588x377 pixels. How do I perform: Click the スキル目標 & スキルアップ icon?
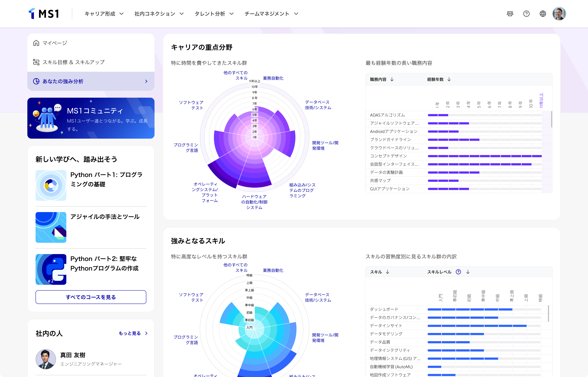tap(36, 62)
